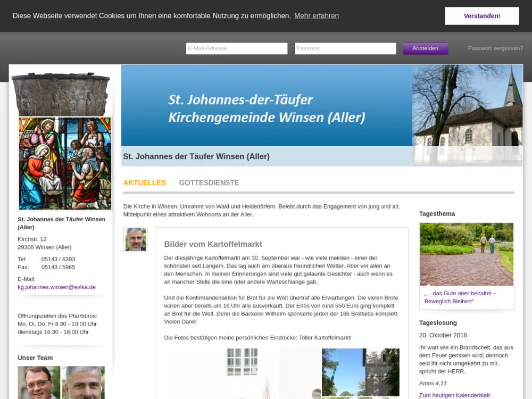Image resolution: width=532 pixels, height=399 pixels.
Task: Open the Bilder vom Kartoffelmarkt headline
Action: [x=213, y=244]
